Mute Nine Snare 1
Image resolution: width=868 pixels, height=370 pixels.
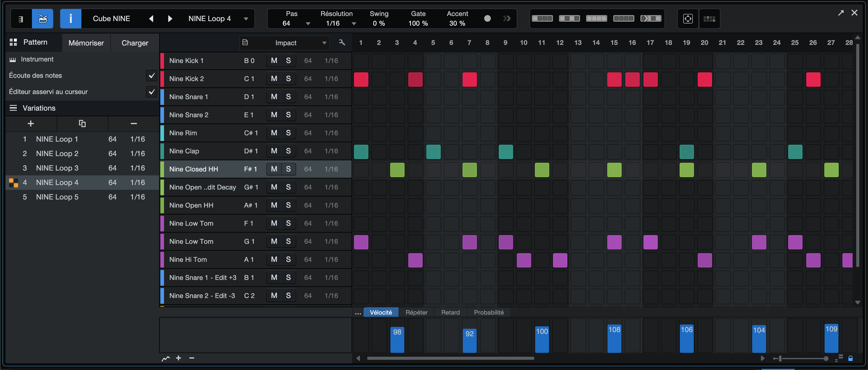coord(274,97)
